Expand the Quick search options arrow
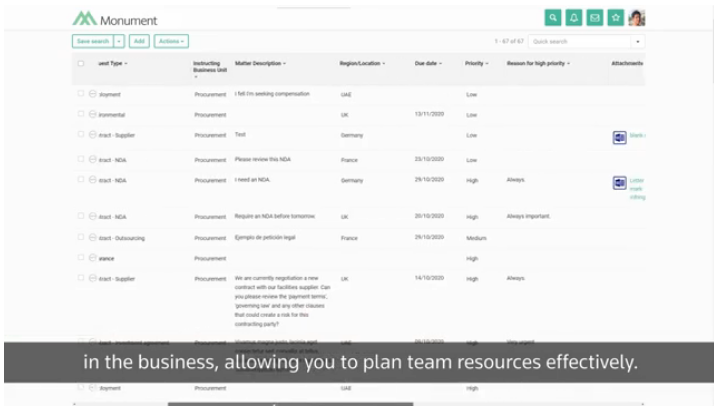The width and height of the screenshot is (714, 407). pyautogui.click(x=638, y=42)
